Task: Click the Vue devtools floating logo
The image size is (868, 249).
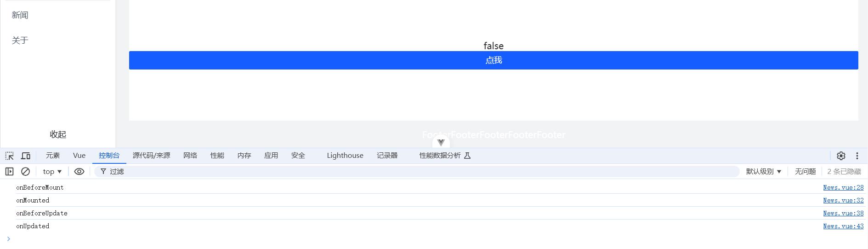Action: point(441,142)
